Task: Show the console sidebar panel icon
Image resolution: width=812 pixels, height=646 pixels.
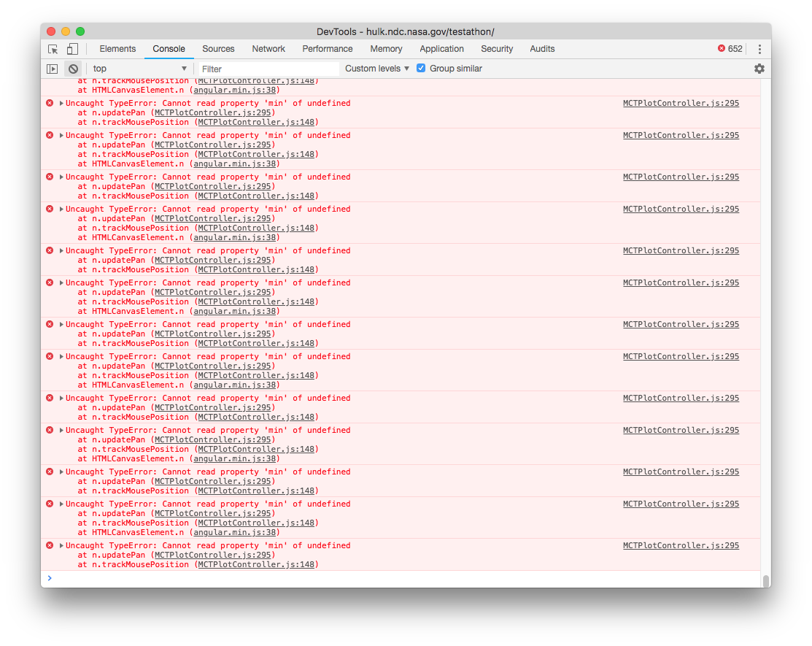Action: click(51, 68)
